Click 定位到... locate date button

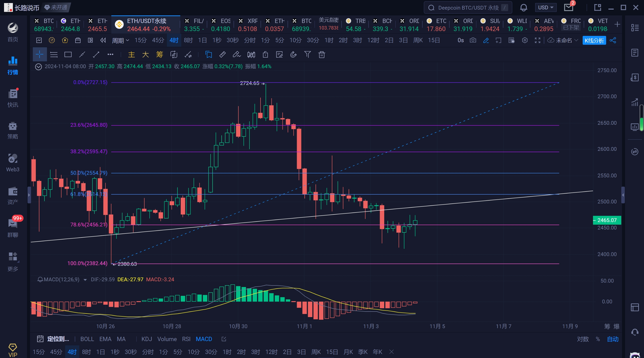(x=53, y=339)
